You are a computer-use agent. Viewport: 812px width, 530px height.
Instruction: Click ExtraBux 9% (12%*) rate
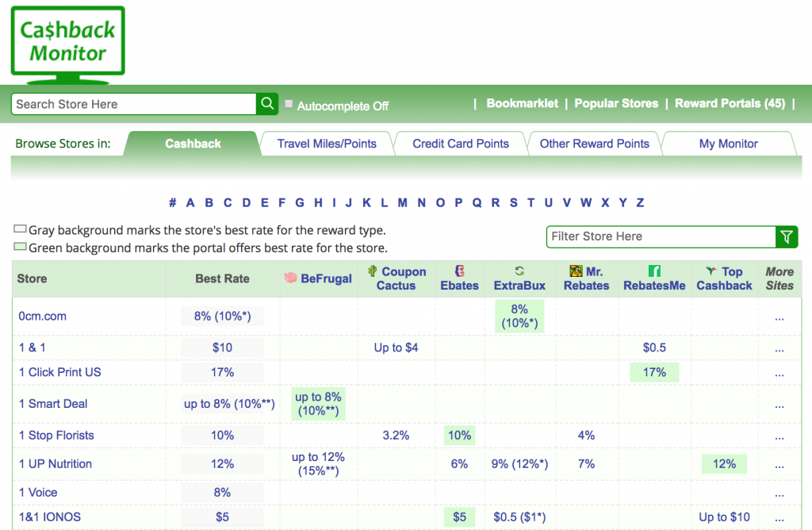point(519,463)
